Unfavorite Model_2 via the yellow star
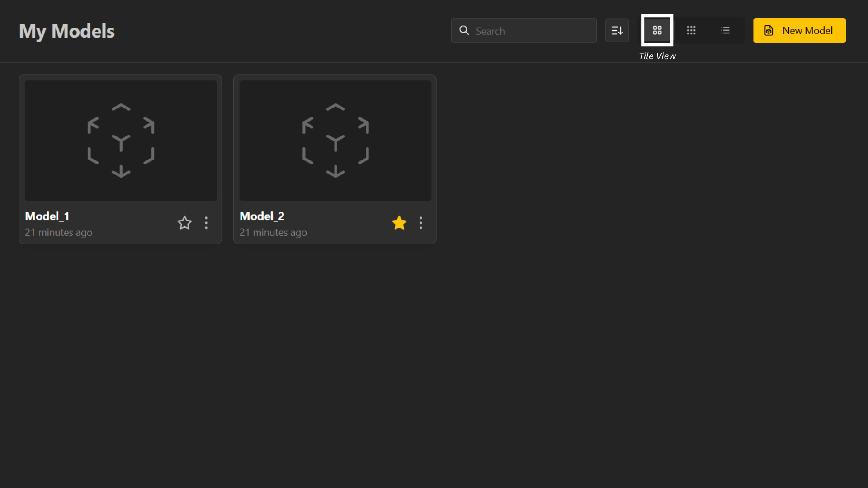 tap(399, 223)
